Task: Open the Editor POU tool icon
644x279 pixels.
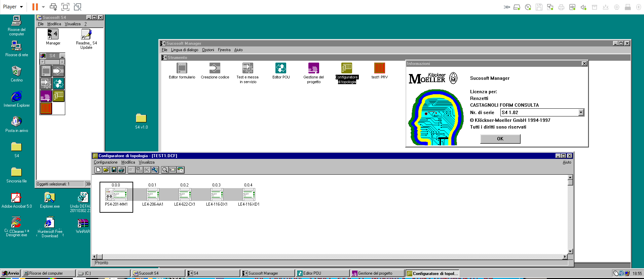Action: (281, 68)
